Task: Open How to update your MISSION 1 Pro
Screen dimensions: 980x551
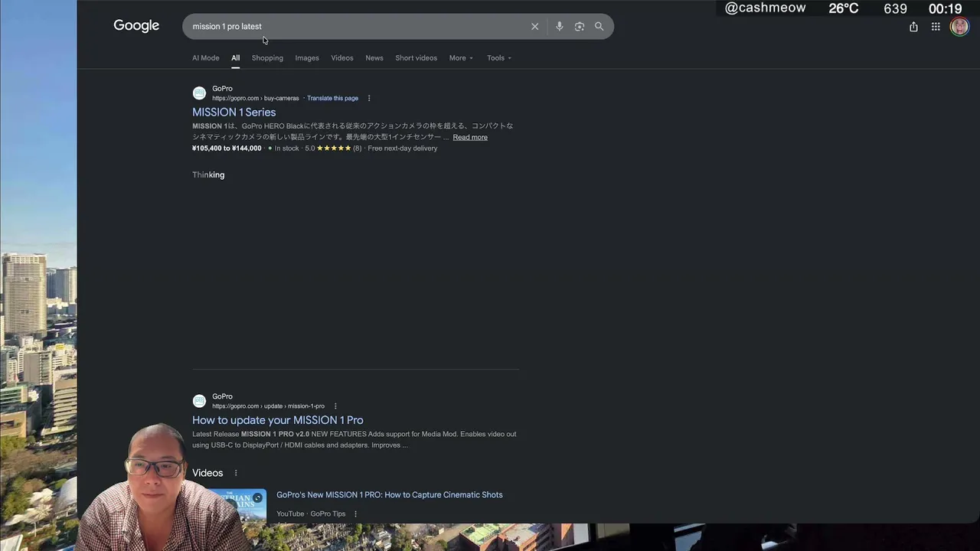Action: point(278,420)
